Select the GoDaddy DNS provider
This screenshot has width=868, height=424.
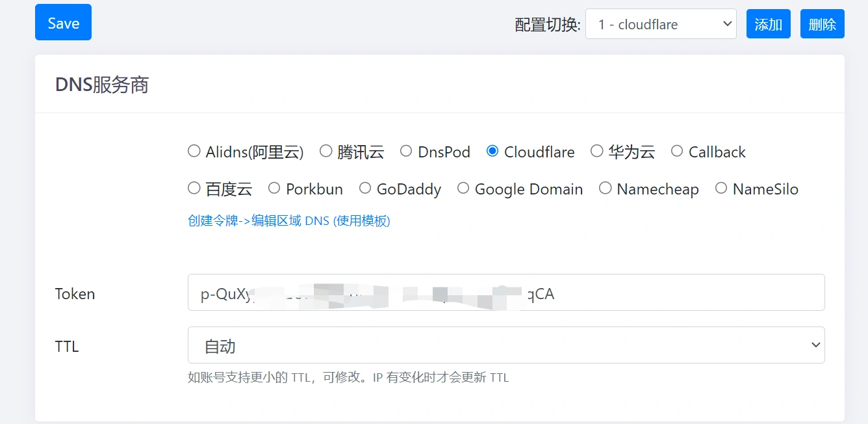point(365,188)
